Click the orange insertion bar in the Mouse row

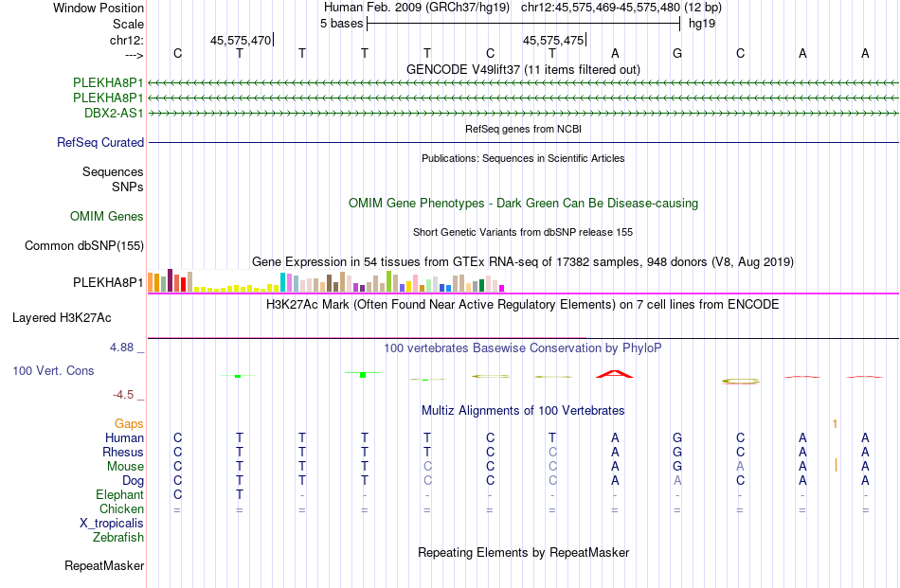point(836,465)
